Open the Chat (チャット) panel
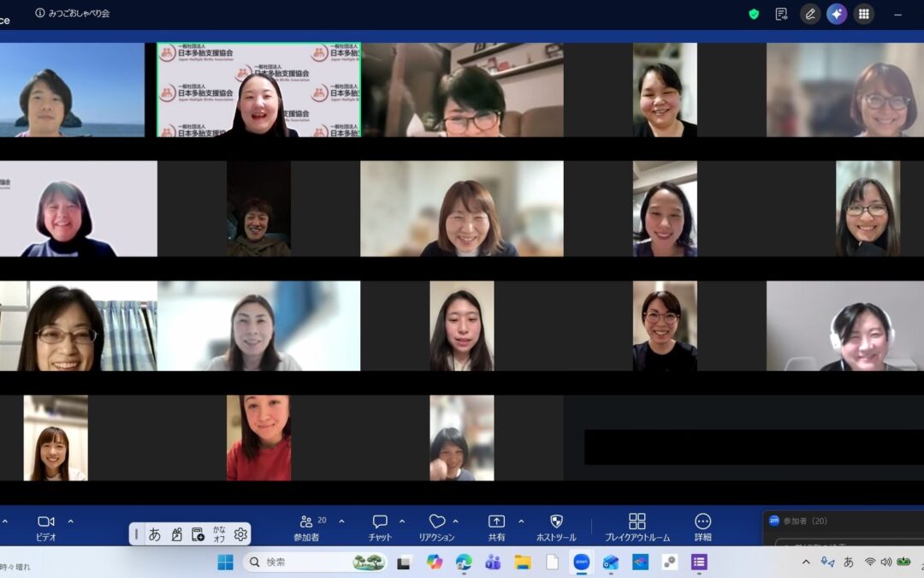924x578 pixels. [x=380, y=527]
